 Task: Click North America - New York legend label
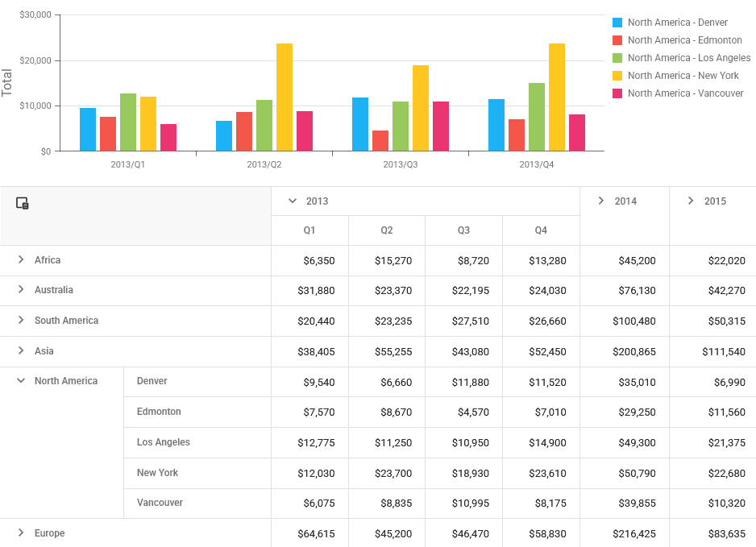click(x=683, y=76)
